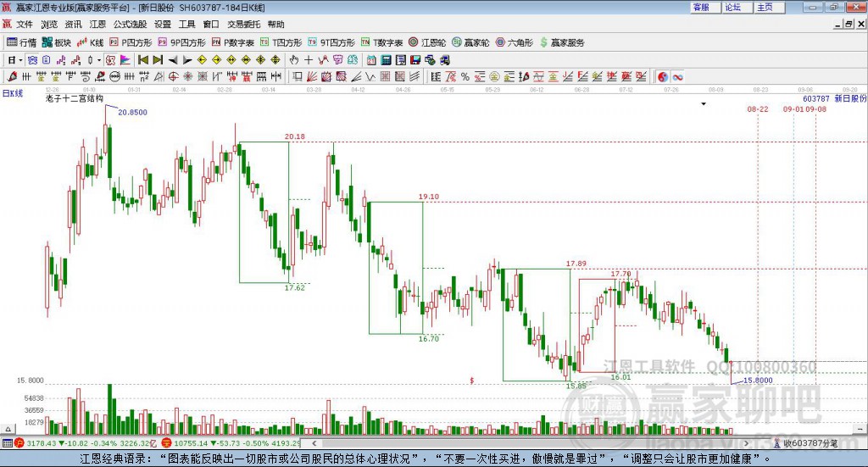Open the 交易委托 menu
Image resolution: width=868 pixels, height=467 pixels.
(243, 25)
